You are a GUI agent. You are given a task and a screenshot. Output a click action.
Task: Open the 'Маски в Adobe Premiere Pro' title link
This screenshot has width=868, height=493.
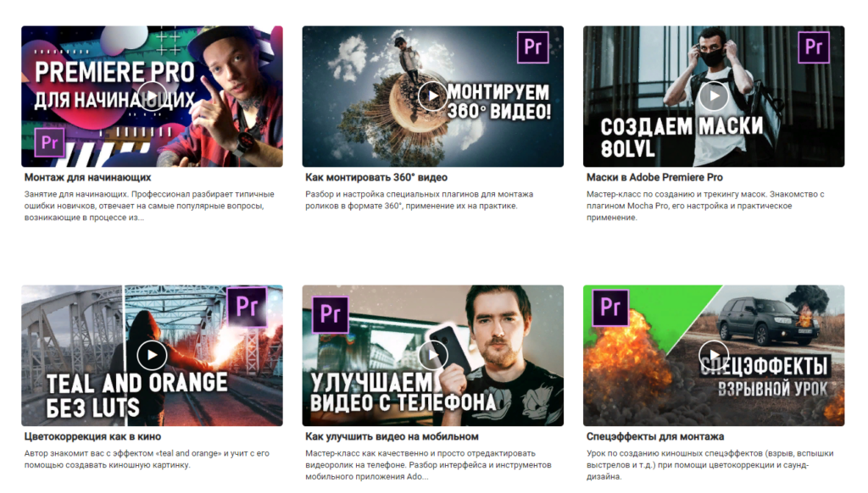click(x=654, y=178)
